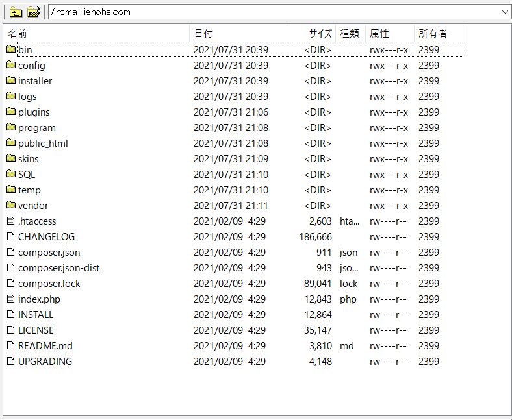Click the composer.json file icon
Image resolution: width=512 pixels, height=420 pixels.
pyautogui.click(x=11, y=252)
